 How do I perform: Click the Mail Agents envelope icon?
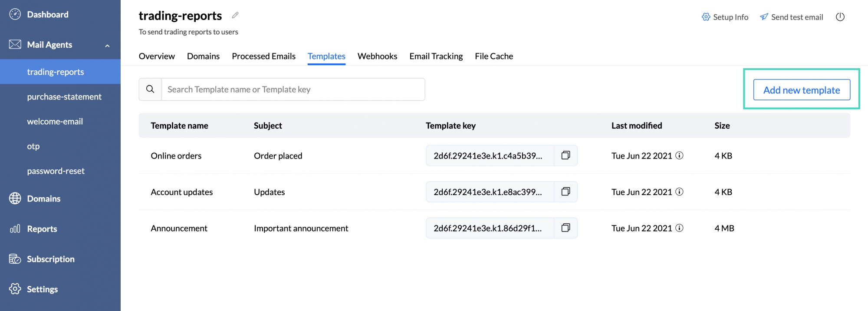point(14,44)
